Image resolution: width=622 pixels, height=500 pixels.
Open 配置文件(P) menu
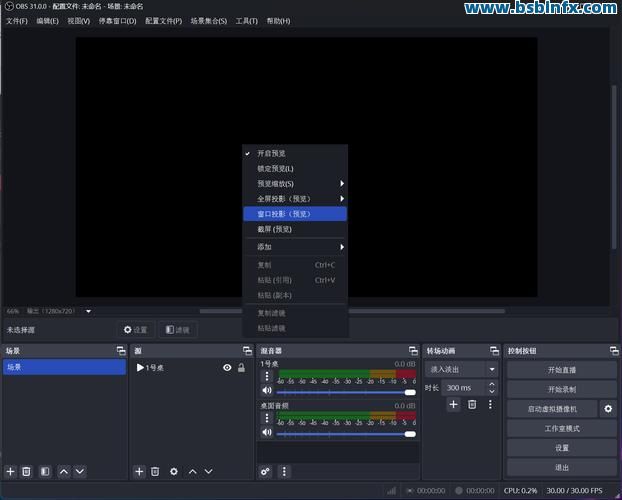[x=163, y=21]
